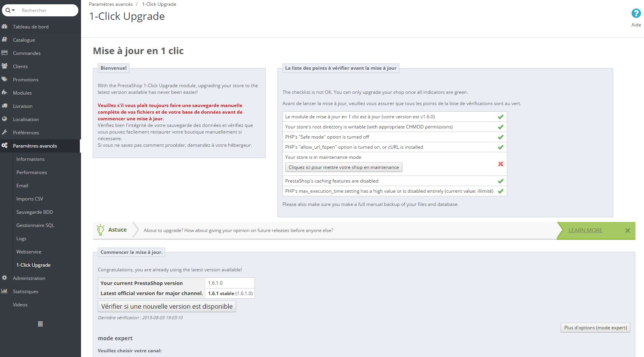Open the Livraison menu
This screenshot has height=357, width=644.
(x=23, y=106)
